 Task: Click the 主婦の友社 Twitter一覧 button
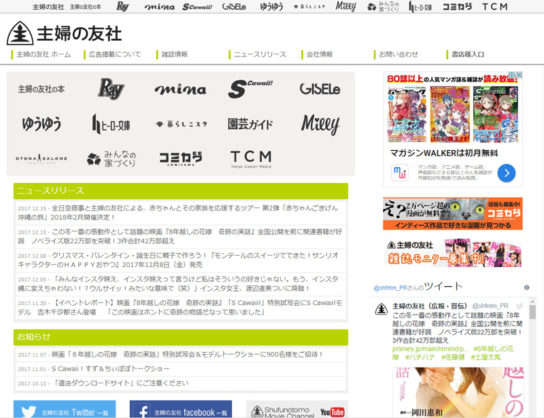click(65, 409)
